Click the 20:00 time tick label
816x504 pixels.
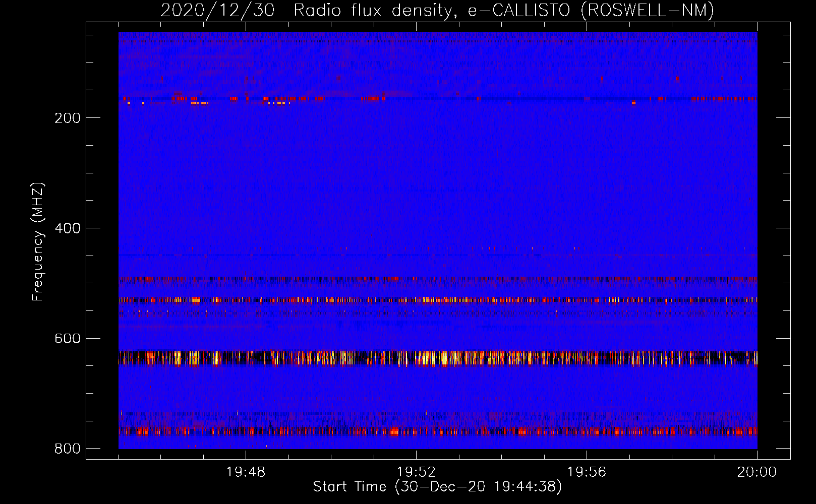click(x=757, y=472)
